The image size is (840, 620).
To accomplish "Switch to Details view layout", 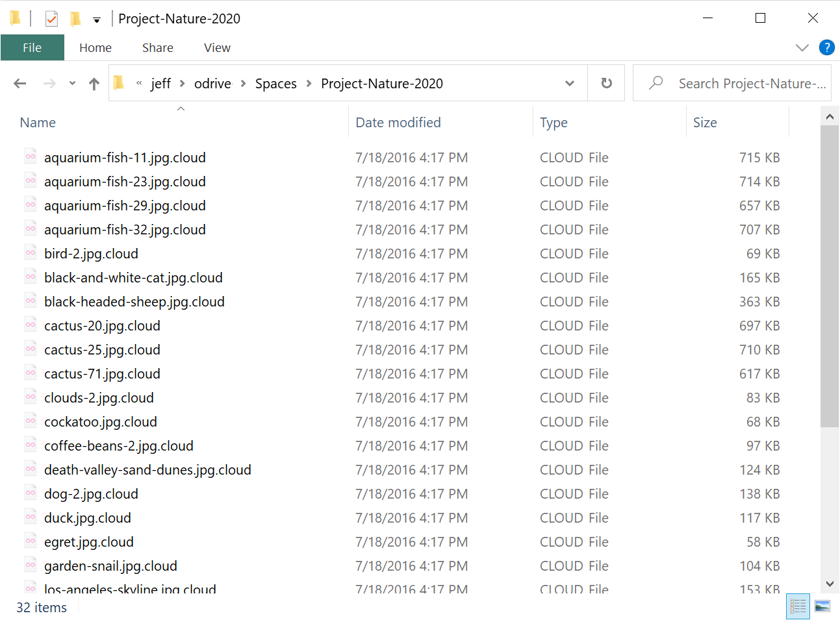I will coord(797,606).
